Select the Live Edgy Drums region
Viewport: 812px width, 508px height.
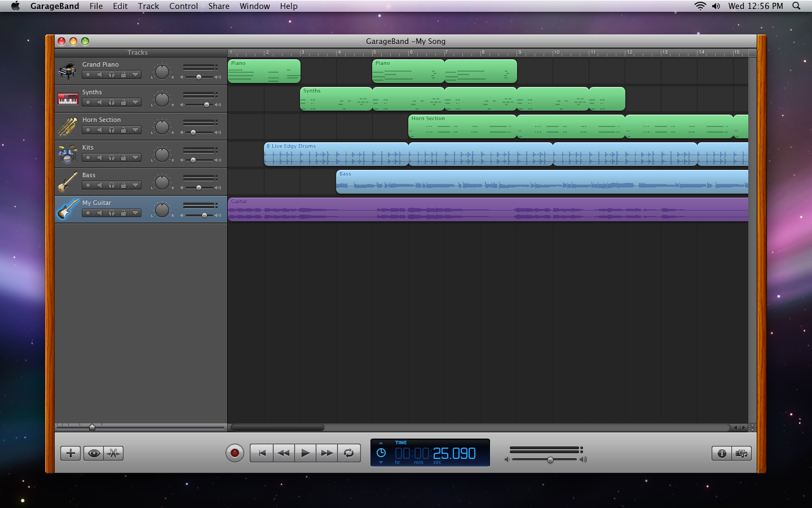coord(336,154)
